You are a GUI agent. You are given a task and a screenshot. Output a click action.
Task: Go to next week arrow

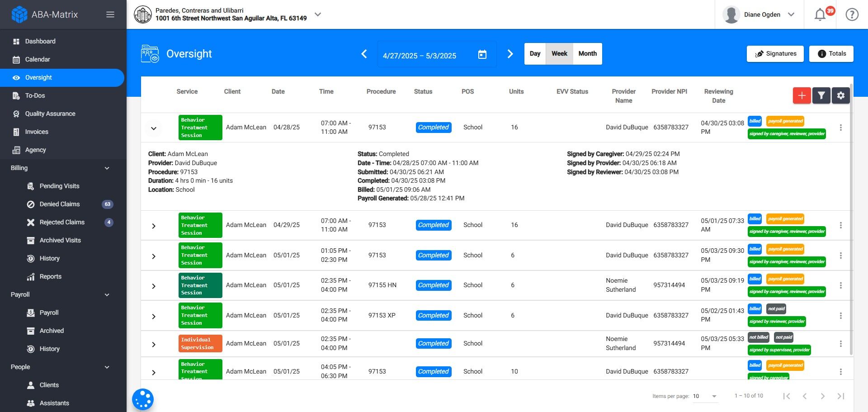(510, 54)
